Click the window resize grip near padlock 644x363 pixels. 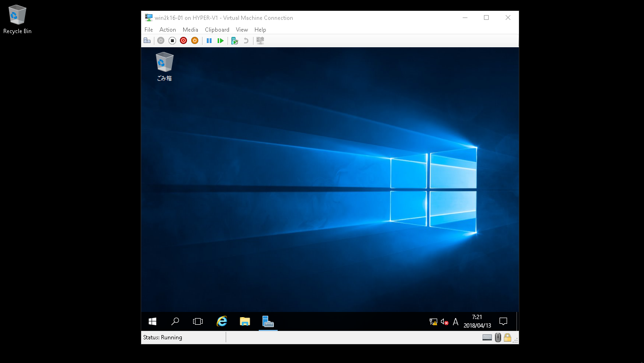coord(516,340)
